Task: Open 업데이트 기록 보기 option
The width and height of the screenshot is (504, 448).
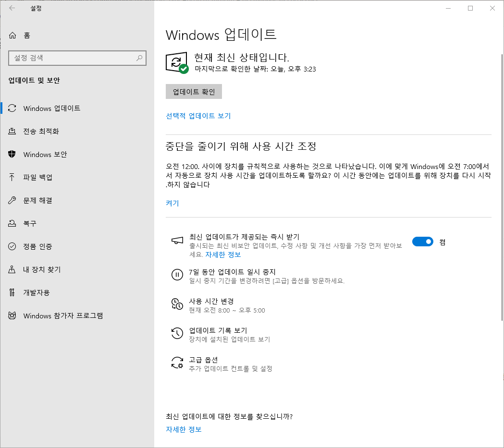Action: pyautogui.click(x=218, y=330)
